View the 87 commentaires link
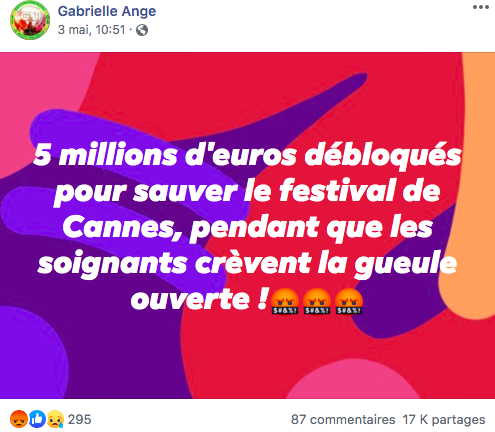The width and height of the screenshot is (495, 432). [x=343, y=419]
